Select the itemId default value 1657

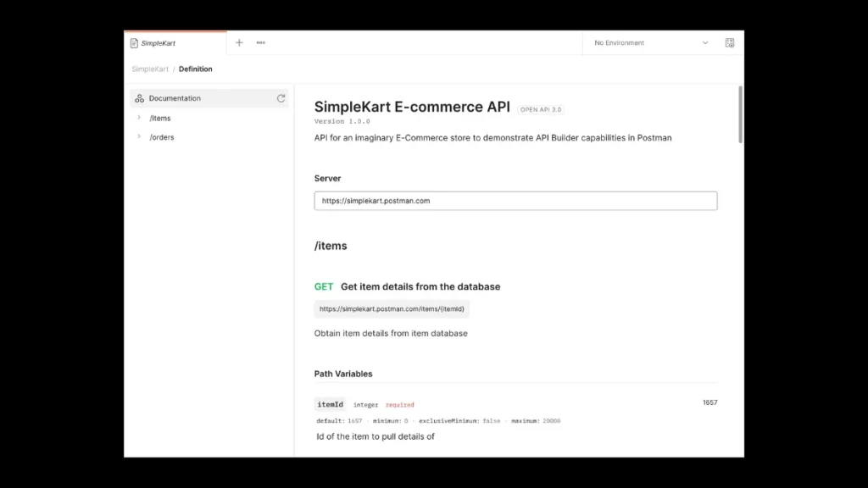point(709,402)
